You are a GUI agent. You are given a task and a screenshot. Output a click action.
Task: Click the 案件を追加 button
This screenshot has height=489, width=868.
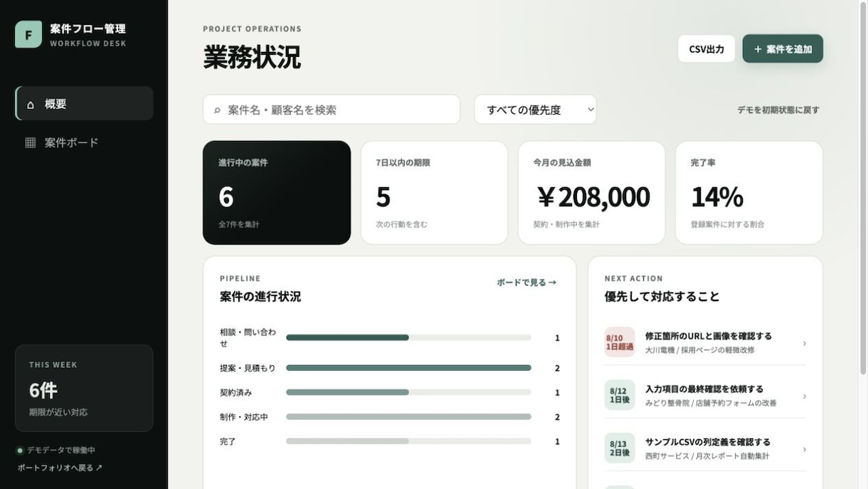[x=783, y=48]
